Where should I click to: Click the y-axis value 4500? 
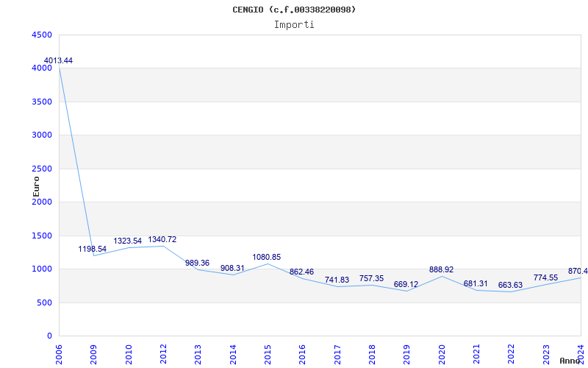pos(42,35)
